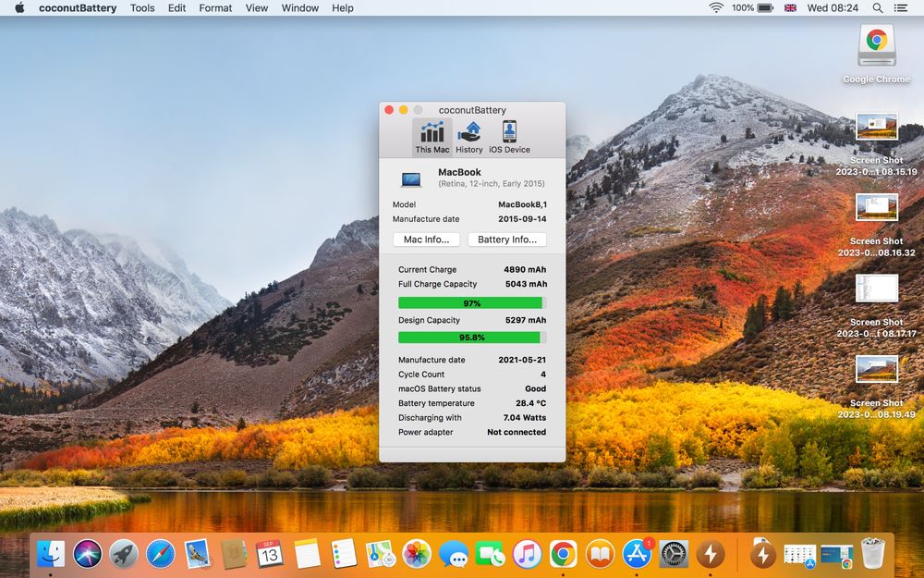The width and height of the screenshot is (924, 578).
Task: Open Maps from the Dock
Action: 380,554
